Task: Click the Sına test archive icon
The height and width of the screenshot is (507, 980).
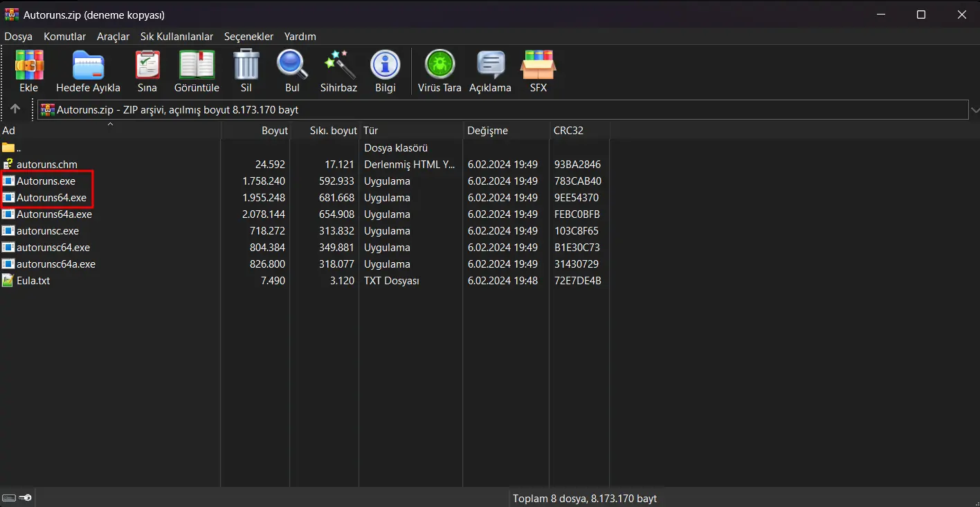Action: click(x=147, y=65)
